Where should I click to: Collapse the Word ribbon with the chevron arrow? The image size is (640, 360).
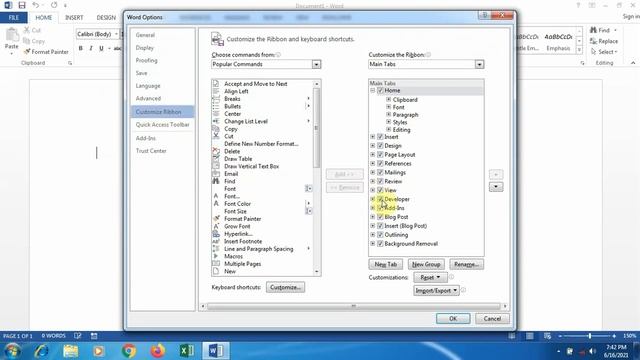tap(633, 63)
